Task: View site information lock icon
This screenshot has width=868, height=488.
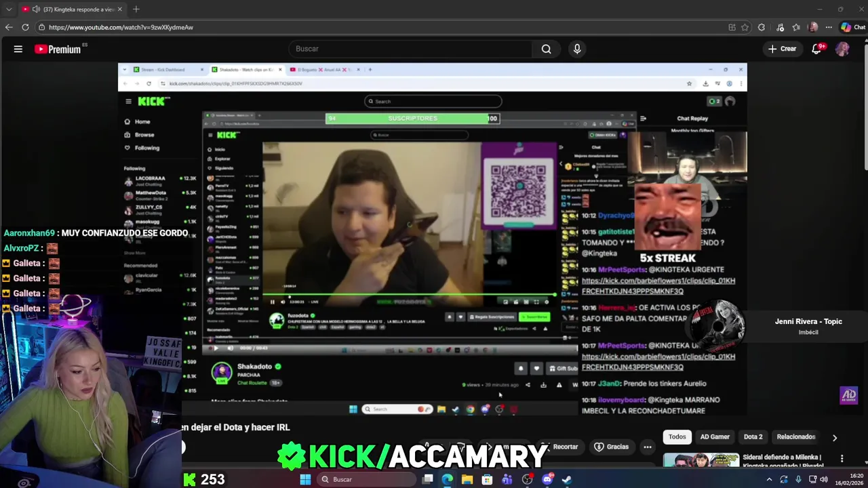Action: click(x=41, y=27)
